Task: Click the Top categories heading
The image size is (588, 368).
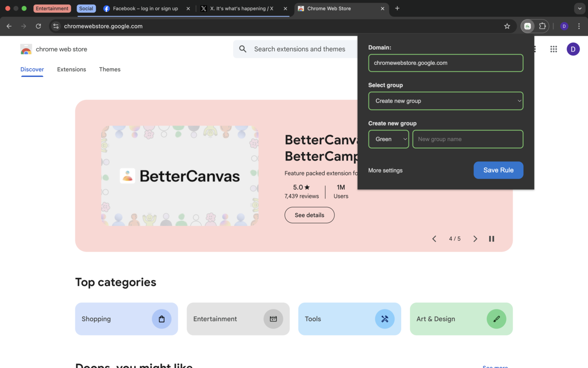Action: point(116,282)
